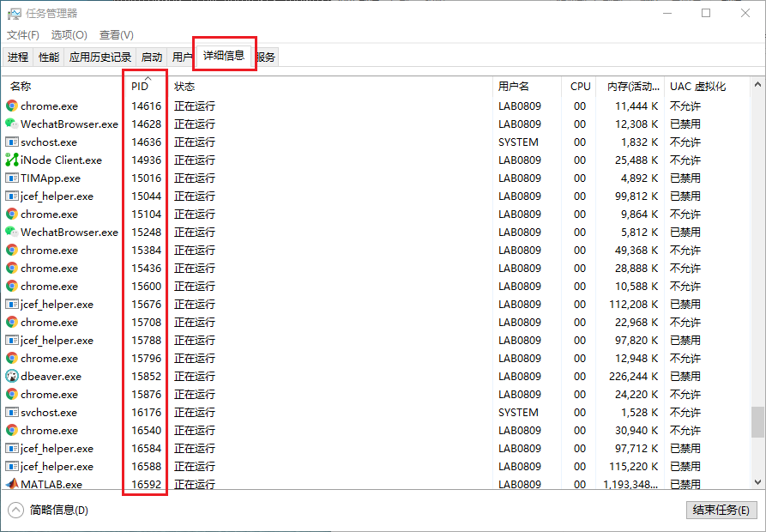Click chrome icon in PID 15876 row
The height and width of the screenshot is (532, 766).
point(12,394)
